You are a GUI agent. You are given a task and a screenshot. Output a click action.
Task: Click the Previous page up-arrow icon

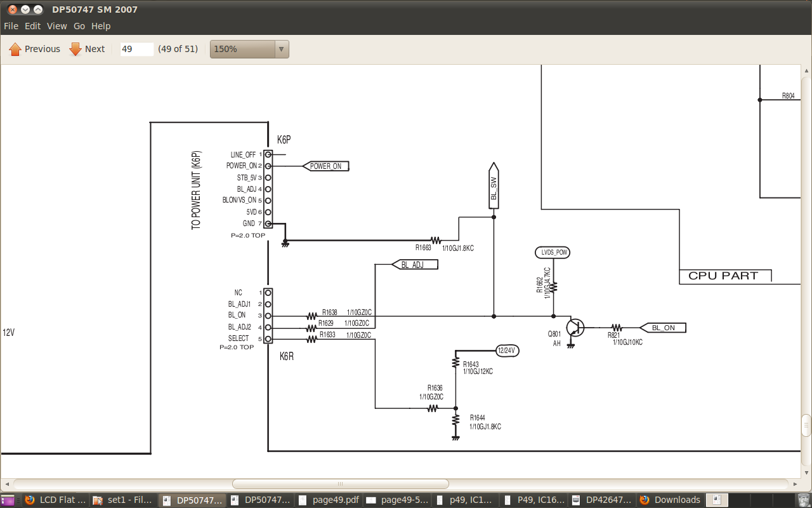tap(15, 49)
